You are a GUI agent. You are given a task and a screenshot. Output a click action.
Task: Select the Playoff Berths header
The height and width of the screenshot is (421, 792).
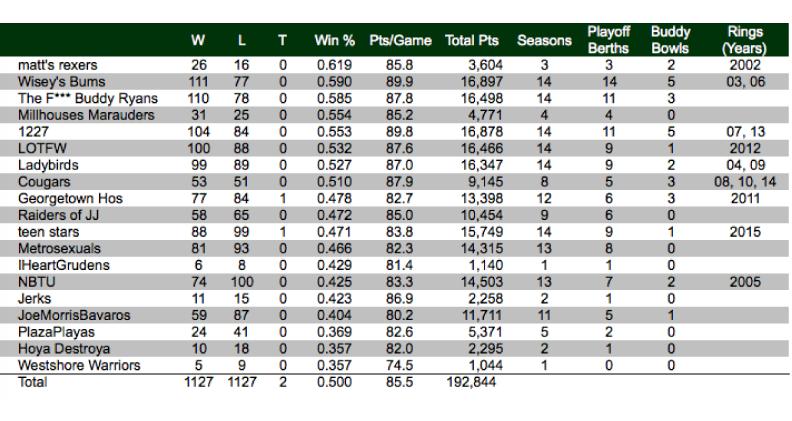click(609, 40)
